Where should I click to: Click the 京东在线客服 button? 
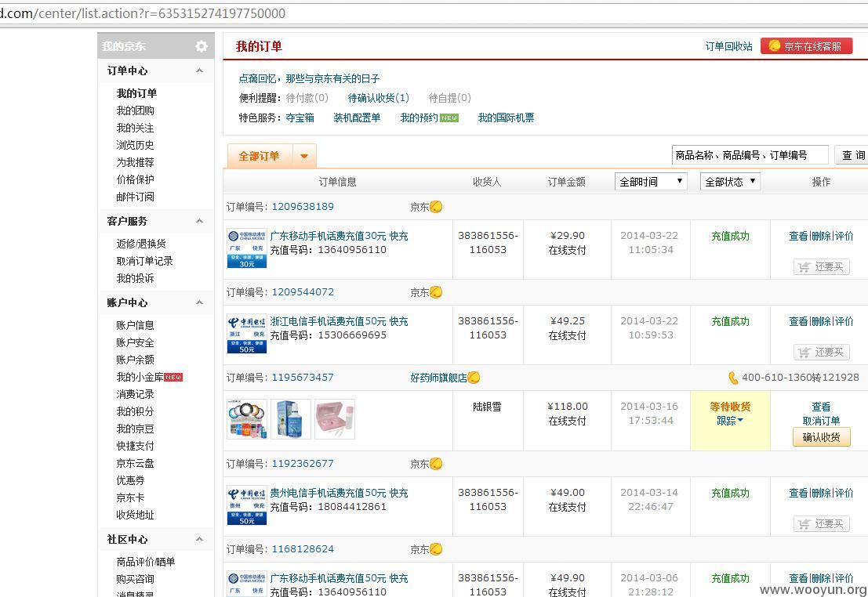806,46
